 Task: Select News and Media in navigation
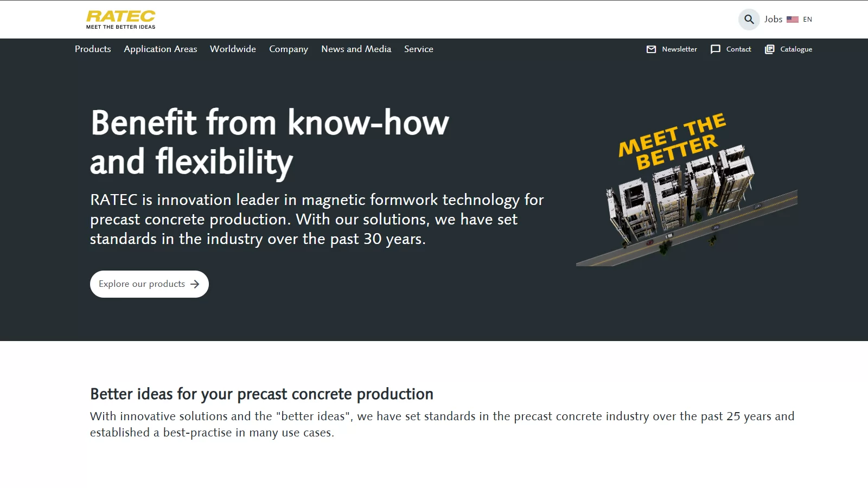pos(356,49)
